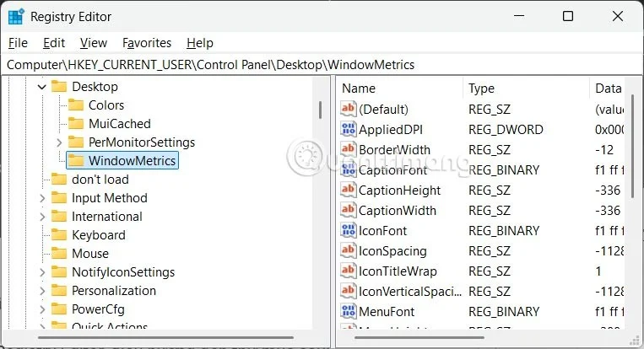The width and height of the screenshot is (644, 349).
Task: Click the BorderWidth data value -12
Action: [x=604, y=150]
